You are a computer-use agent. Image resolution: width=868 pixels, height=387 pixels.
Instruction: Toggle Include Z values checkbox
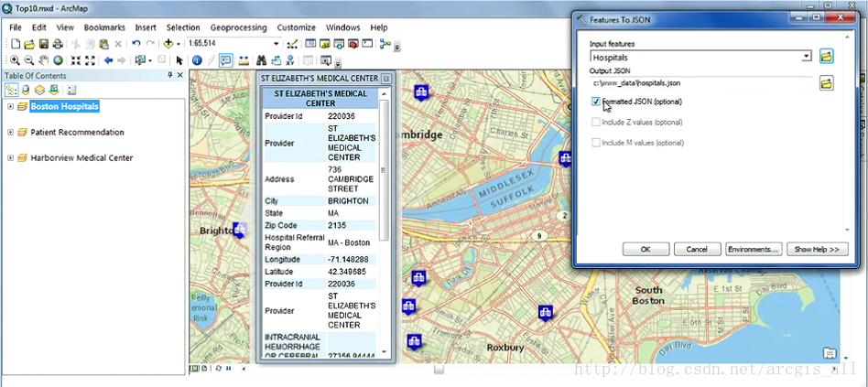pos(596,122)
